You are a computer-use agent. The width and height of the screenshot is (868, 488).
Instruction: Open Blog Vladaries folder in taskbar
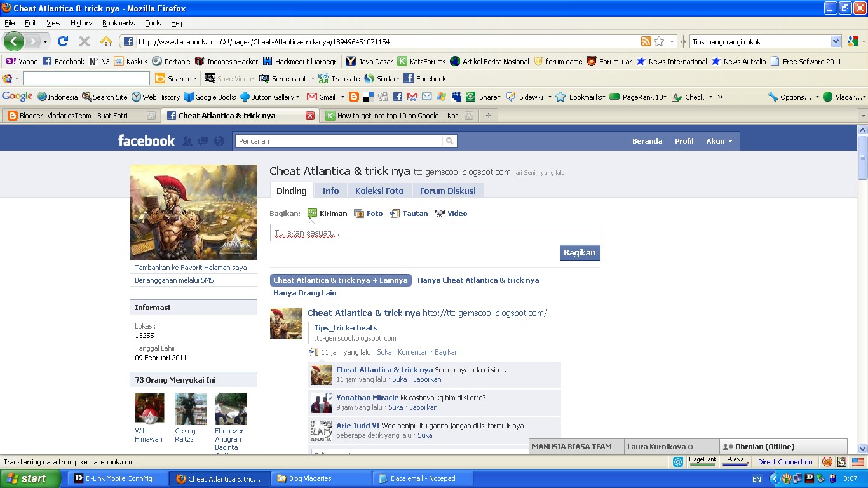click(320, 478)
